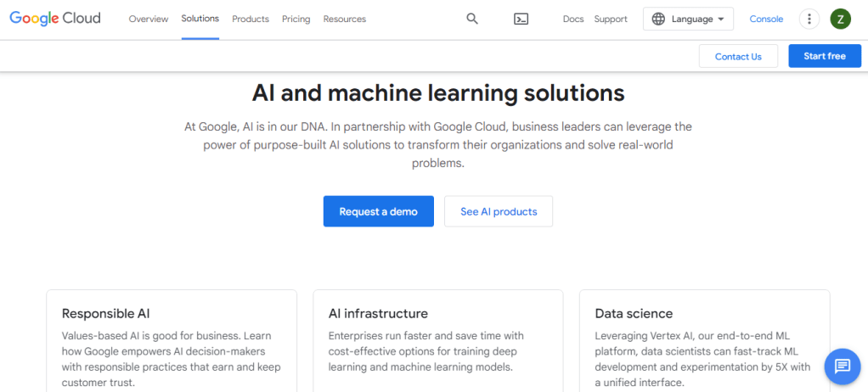Open the Products menu

[251, 19]
